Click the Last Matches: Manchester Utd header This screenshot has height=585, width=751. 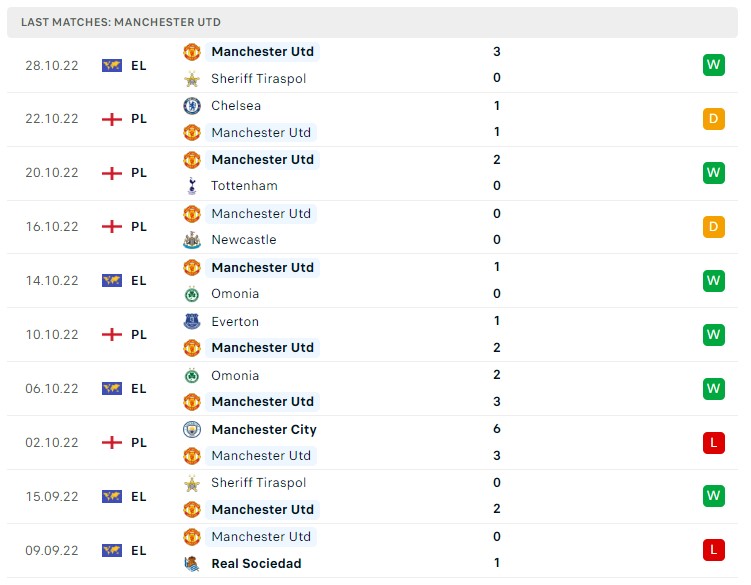pos(121,22)
